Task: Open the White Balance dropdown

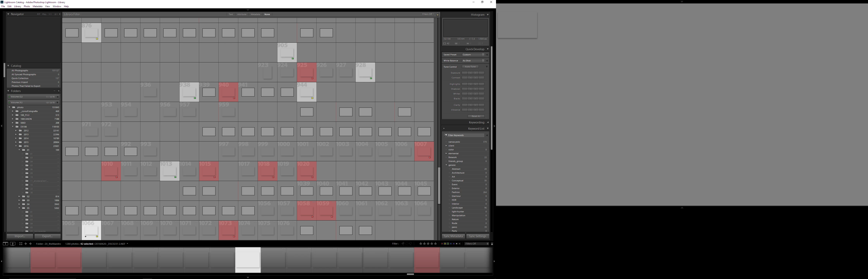Action: (x=473, y=61)
